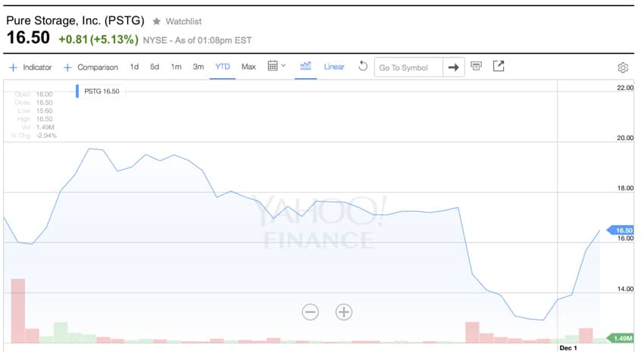Open the line chart type selector
Screen dimensions: 644x354
coord(306,67)
